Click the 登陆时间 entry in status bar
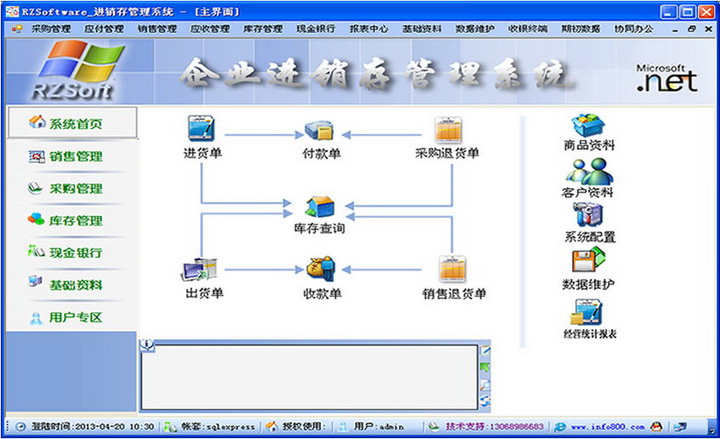This screenshot has width=720, height=439. point(92,427)
